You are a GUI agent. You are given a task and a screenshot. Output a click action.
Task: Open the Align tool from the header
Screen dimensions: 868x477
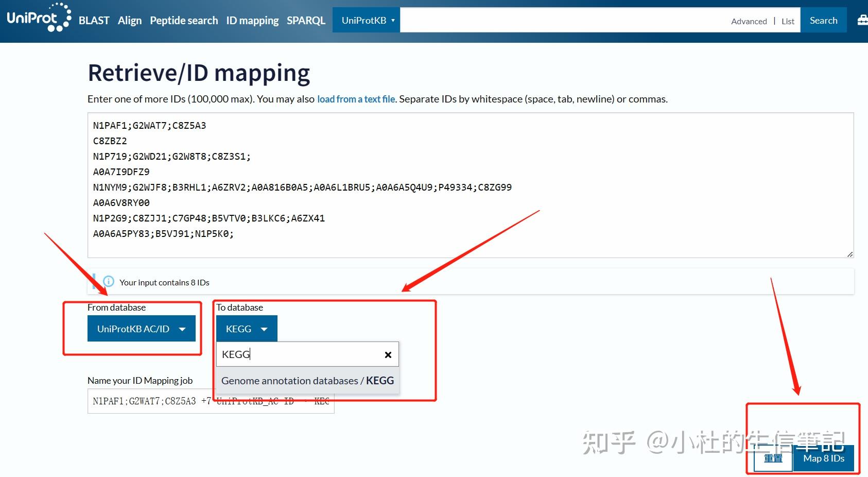click(129, 20)
